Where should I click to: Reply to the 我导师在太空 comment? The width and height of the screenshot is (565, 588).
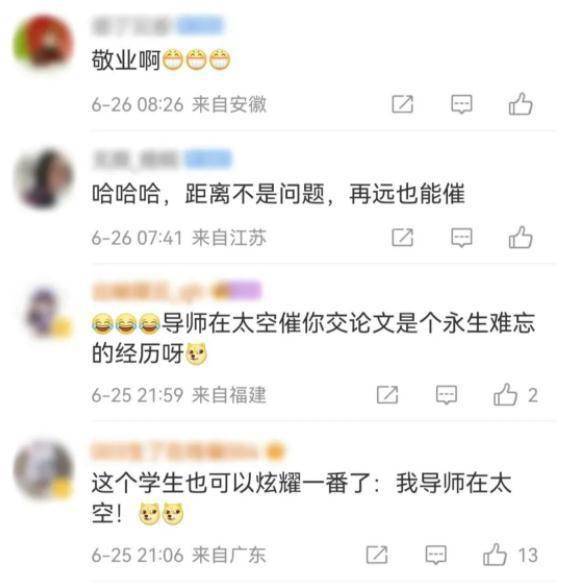click(436, 555)
